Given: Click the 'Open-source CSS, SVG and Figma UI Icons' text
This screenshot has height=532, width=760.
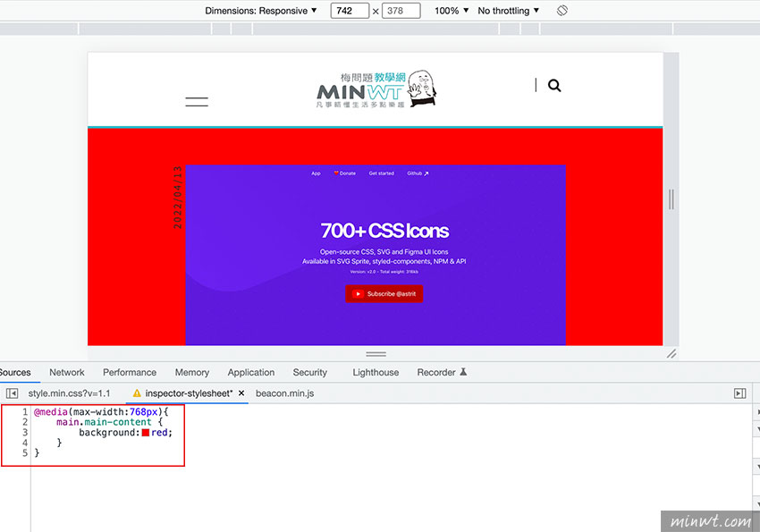Looking at the screenshot, I should tap(384, 252).
